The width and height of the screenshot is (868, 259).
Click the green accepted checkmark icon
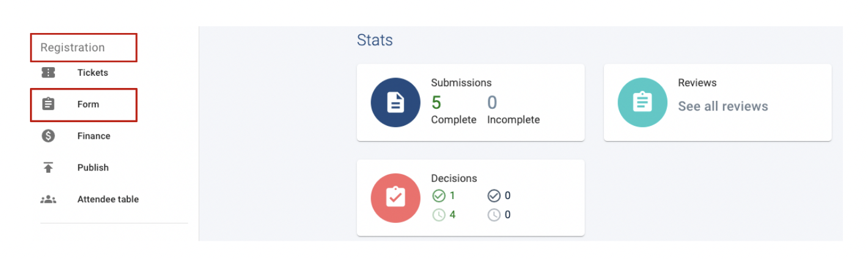coord(438,195)
